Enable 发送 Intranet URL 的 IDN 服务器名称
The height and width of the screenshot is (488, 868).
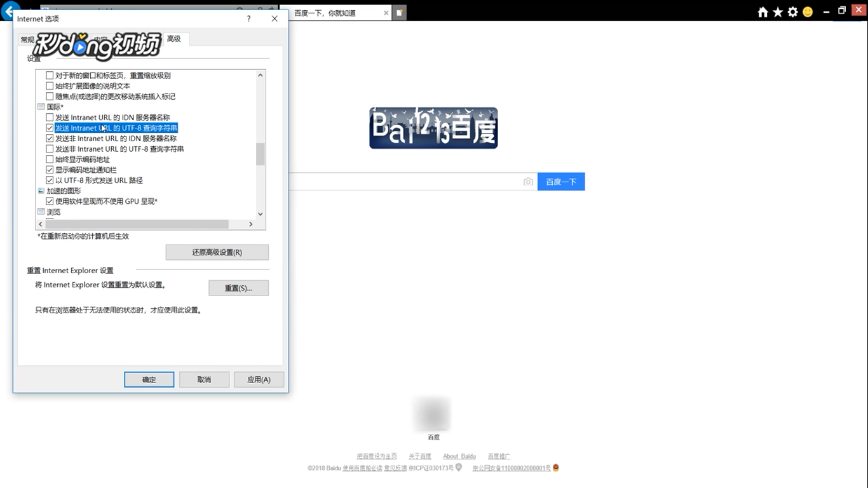50,118
